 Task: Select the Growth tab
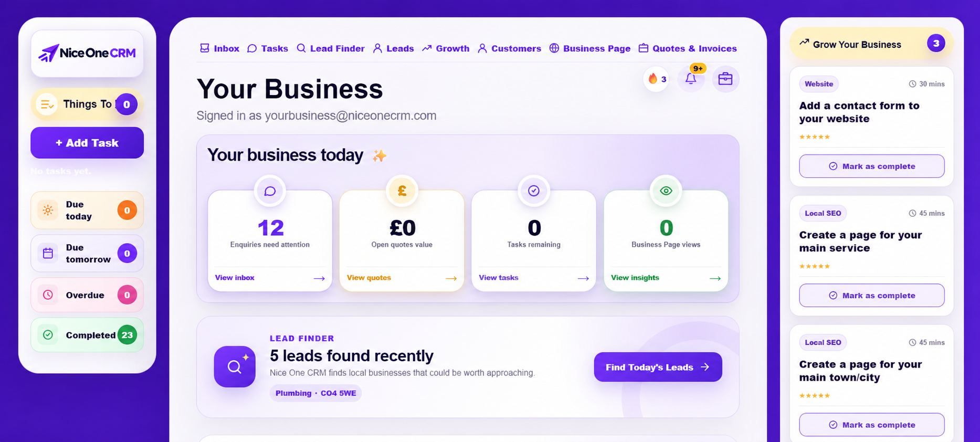coord(446,48)
